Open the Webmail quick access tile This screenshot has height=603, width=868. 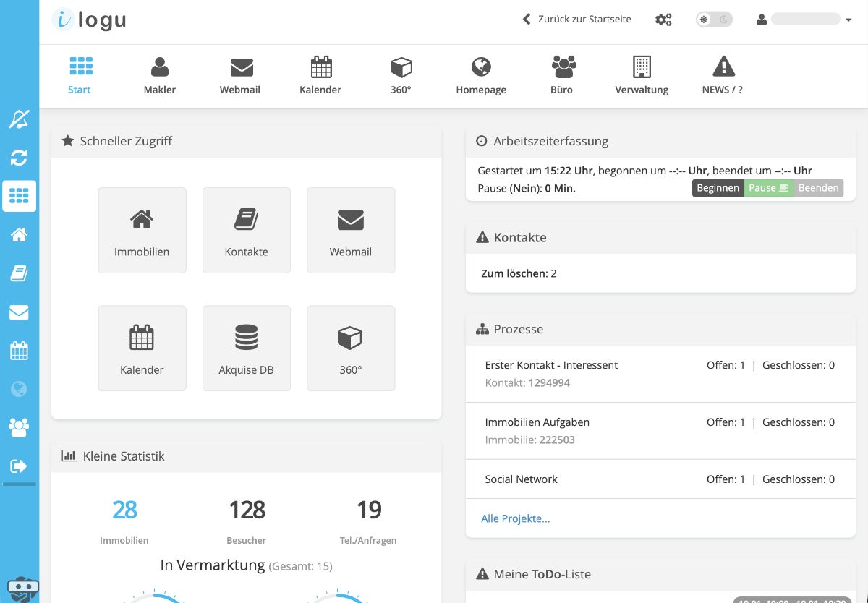tap(351, 230)
